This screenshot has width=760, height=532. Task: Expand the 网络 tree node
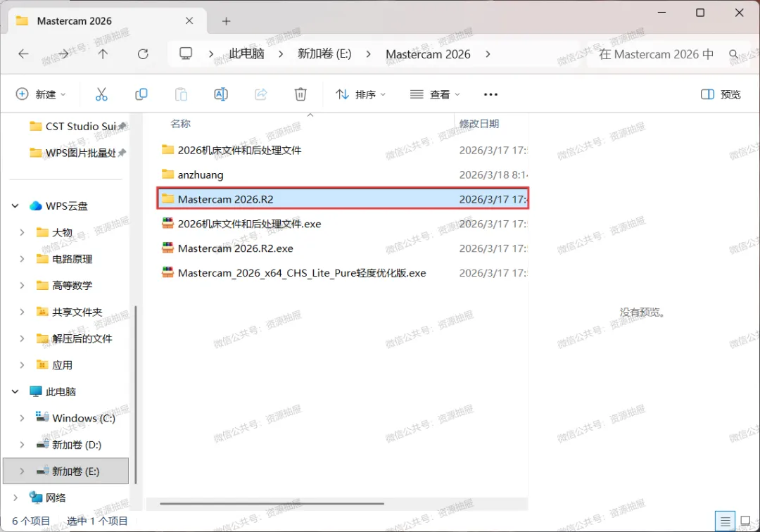(x=15, y=497)
